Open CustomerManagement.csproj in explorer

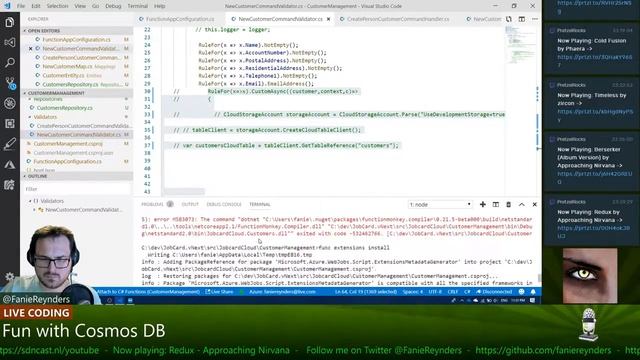(77, 144)
